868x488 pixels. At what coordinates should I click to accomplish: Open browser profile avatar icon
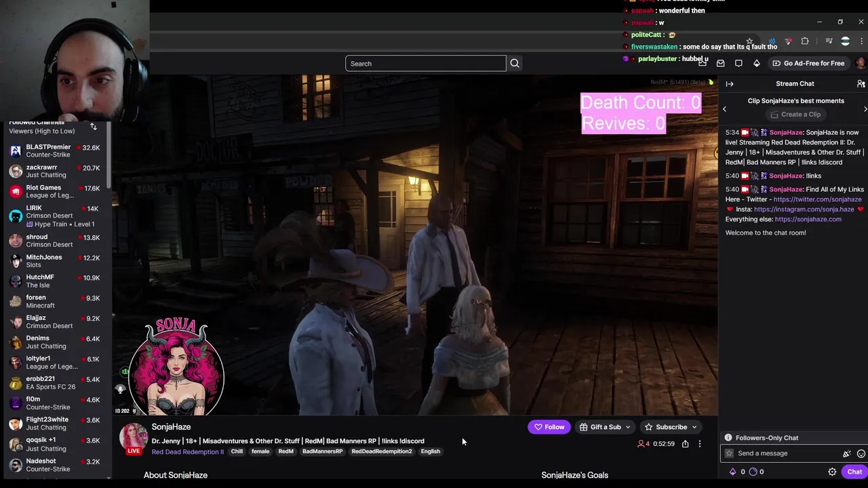pyautogui.click(x=845, y=41)
